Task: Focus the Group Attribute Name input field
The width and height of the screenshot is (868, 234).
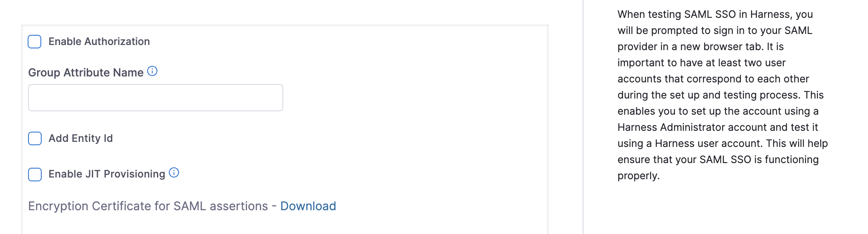Action: (156, 98)
